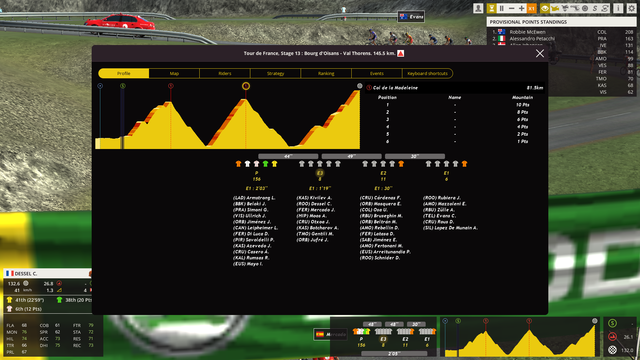Screen dimensions: 640x360
Task: Click the red mountain icon bottom right
Action: tap(612, 337)
